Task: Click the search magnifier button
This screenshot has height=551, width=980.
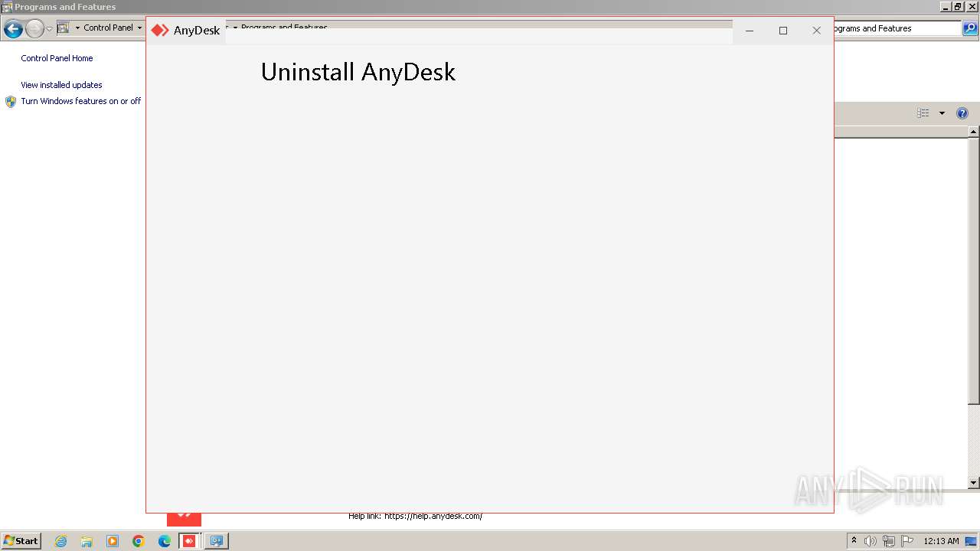Action: click(x=970, y=28)
